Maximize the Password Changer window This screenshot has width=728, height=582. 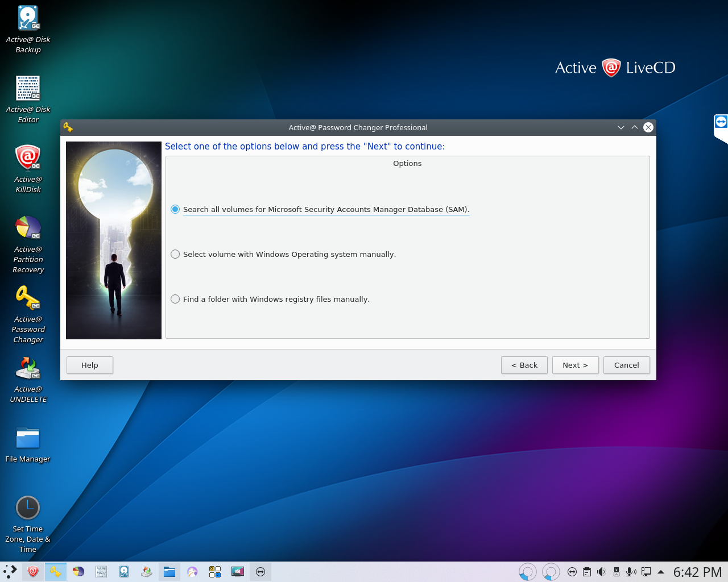(635, 127)
